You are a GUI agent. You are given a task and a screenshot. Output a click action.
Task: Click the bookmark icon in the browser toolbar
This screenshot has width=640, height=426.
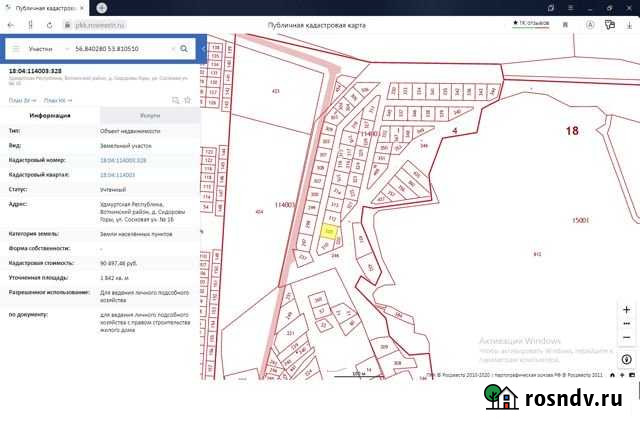point(565,25)
